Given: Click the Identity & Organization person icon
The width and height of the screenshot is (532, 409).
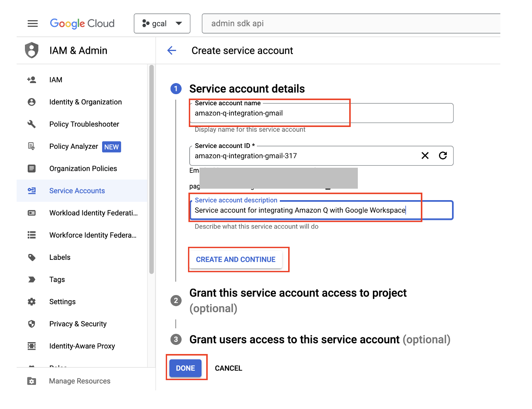Looking at the screenshot, I should click(x=32, y=102).
